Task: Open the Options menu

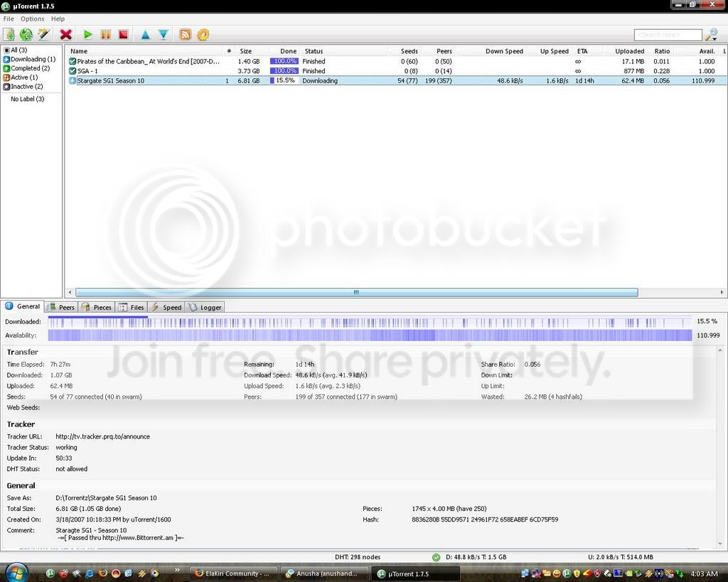Action: tap(32, 18)
